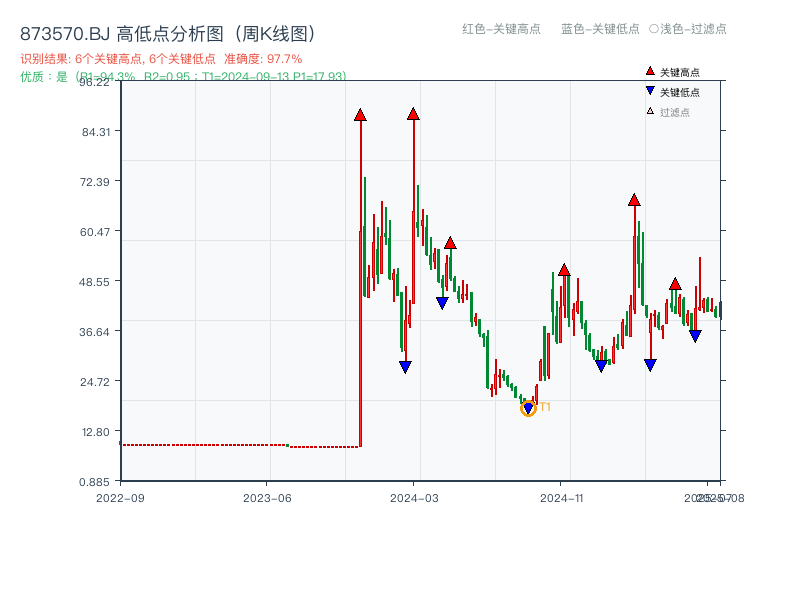Click the 红色-关键高点 header legend text

tap(501, 29)
